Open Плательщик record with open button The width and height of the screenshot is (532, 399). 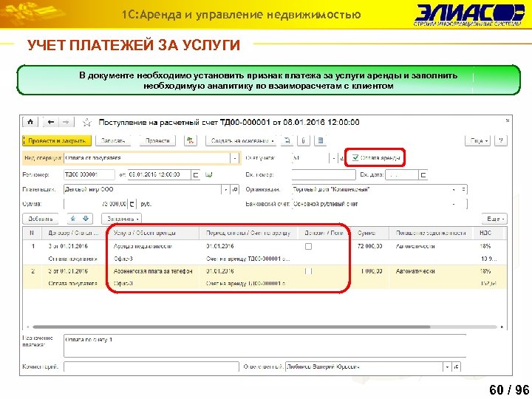coord(235,189)
